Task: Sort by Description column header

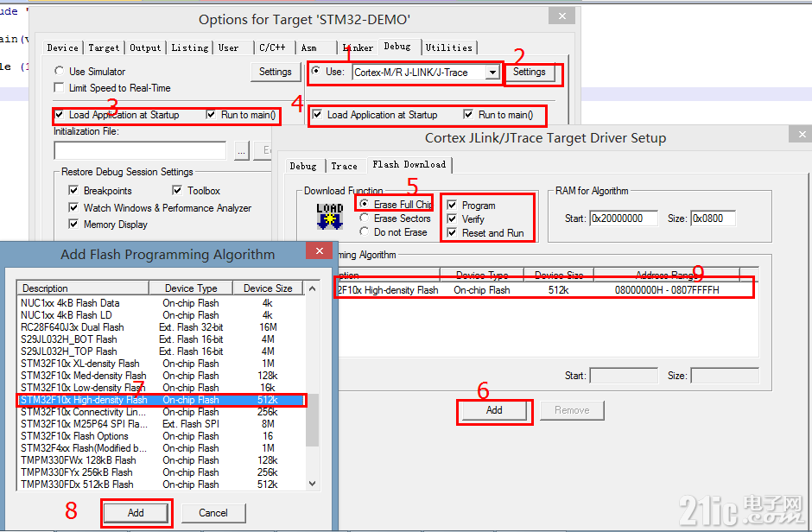Action: (x=83, y=288)
